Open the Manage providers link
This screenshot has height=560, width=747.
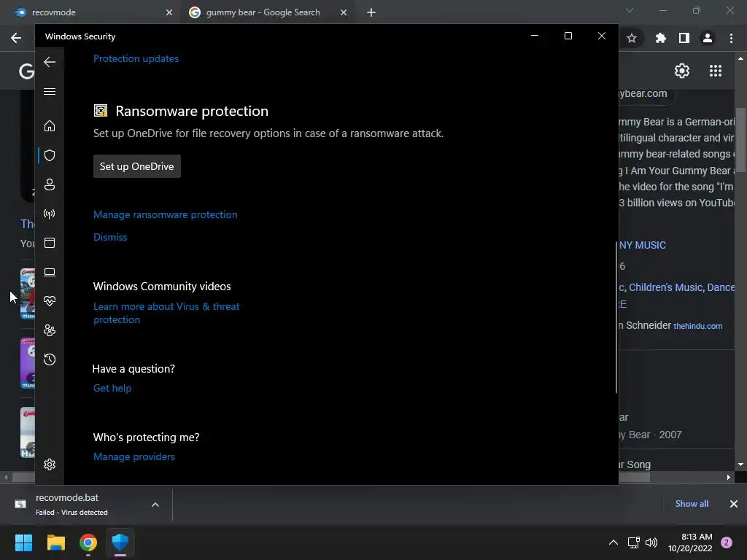134,456
